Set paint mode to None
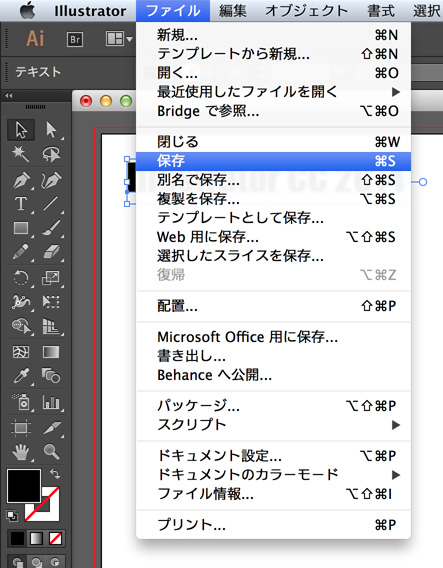 [x=55, y=538]
